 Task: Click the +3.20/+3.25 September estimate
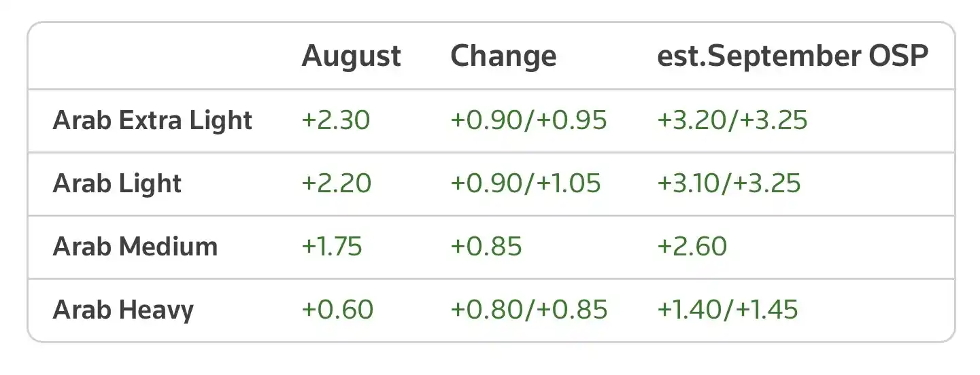click(732, 121)
